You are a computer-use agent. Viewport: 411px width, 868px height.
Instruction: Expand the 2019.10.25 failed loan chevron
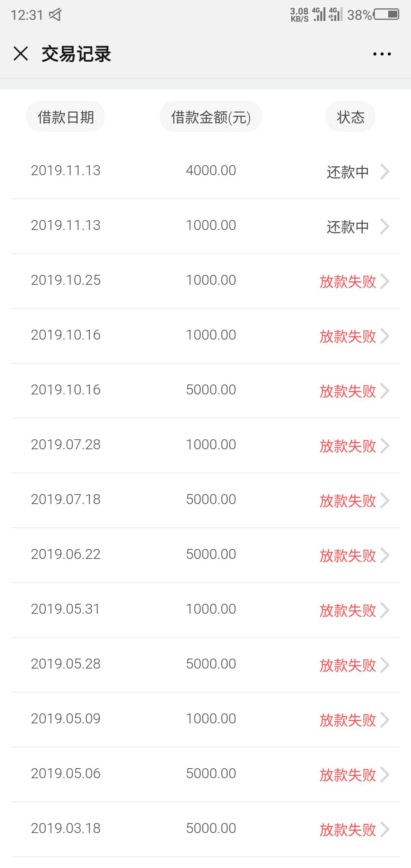pos(385,281)
